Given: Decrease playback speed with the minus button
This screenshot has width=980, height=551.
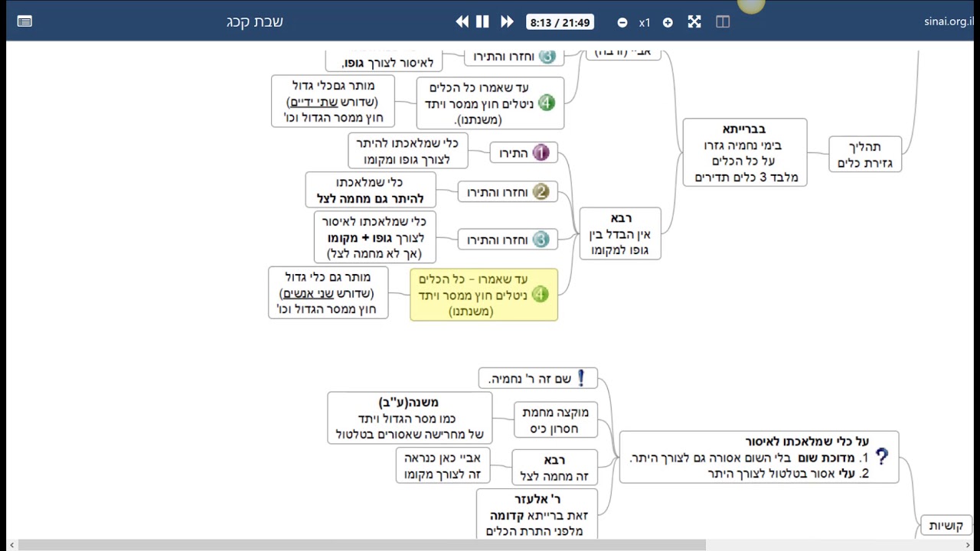Looking at the screenshot, I should click(622, 23).
